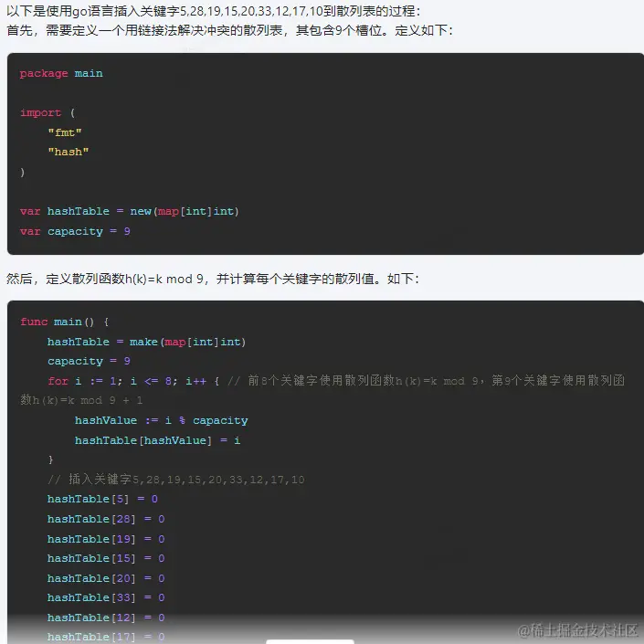Click the "hashTable[15] = 0" line
The width and height of the screenshot is (644, 644).
point(106,558)
